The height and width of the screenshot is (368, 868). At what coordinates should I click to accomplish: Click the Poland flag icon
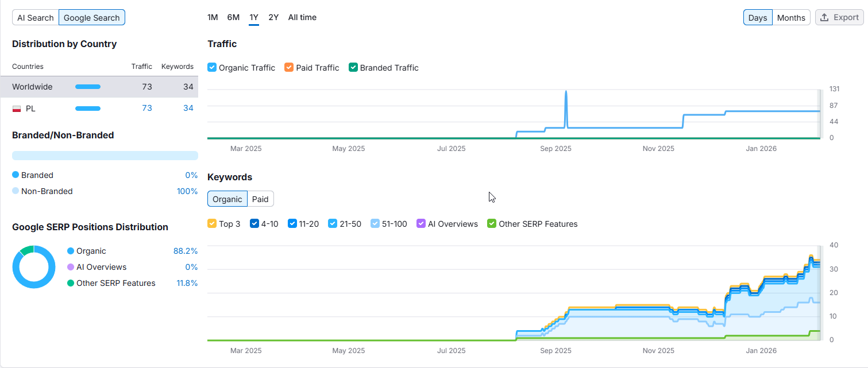pyautogui.click(x=17, y=109)
